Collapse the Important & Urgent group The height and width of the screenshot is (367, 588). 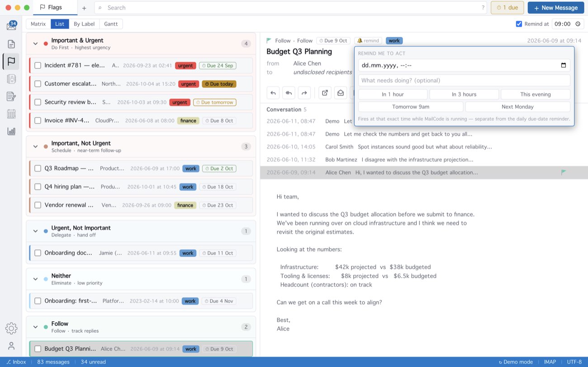[35, 44]
